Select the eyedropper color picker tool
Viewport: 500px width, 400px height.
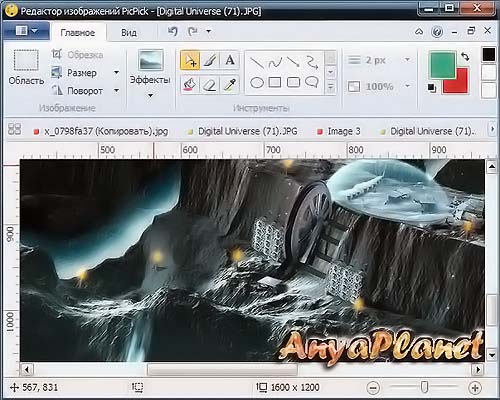(230, 84)
